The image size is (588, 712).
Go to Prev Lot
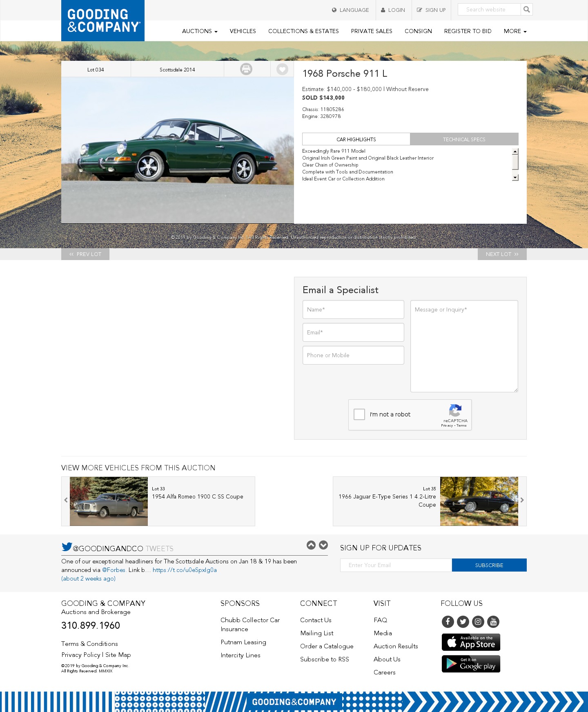pyautogui.click(x=85, y=254)
